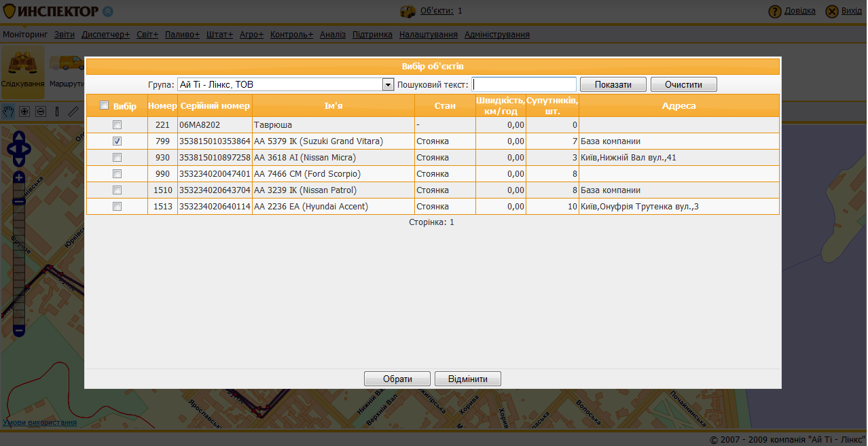Open the Диспетчер+ menu
The width and height of the screenshot is (868, 446).
[105, 34]
